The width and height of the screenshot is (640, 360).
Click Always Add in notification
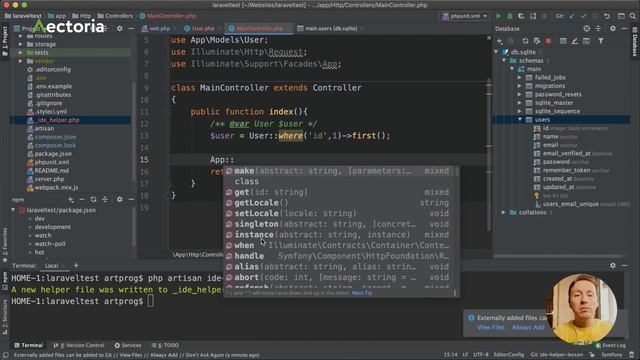pos(528,327)
